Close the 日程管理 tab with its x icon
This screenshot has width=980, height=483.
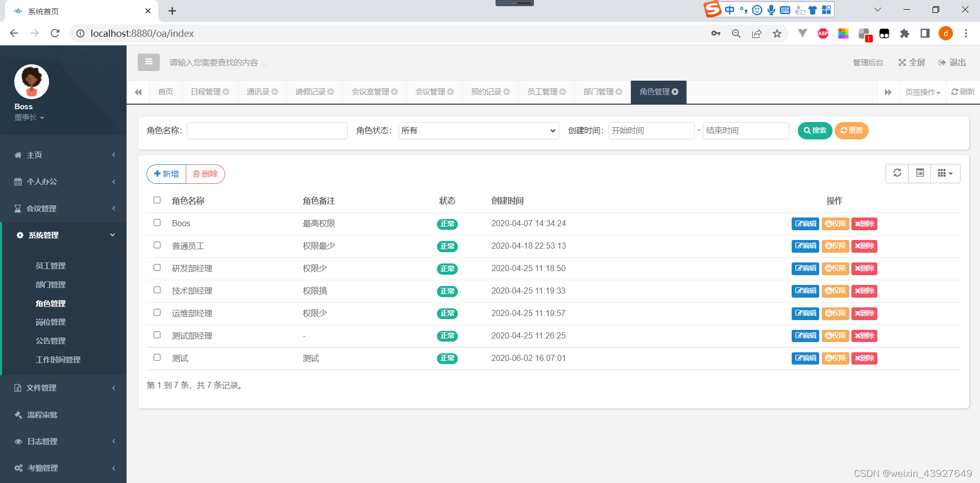click(x=226, y=92)
